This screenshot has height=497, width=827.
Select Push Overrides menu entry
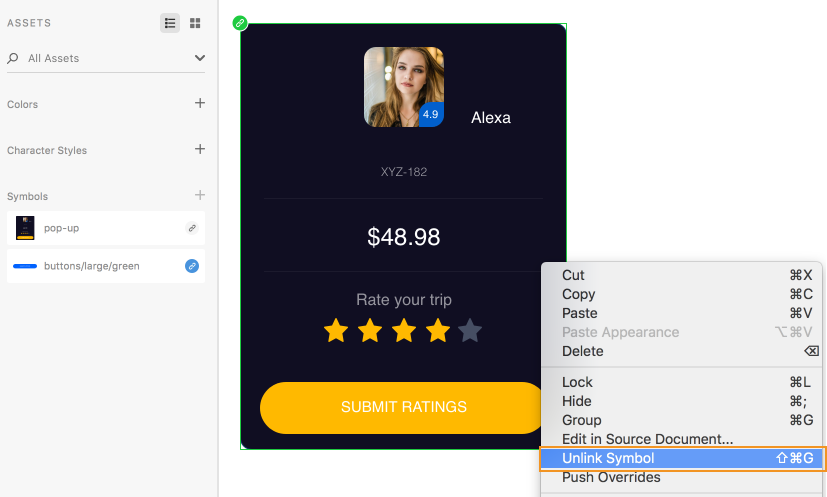tap(611, 477)
